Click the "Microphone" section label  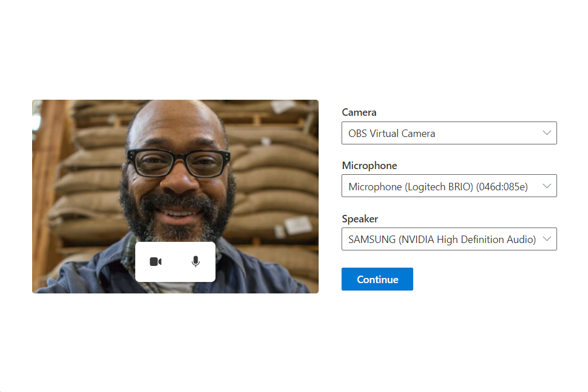369,165
